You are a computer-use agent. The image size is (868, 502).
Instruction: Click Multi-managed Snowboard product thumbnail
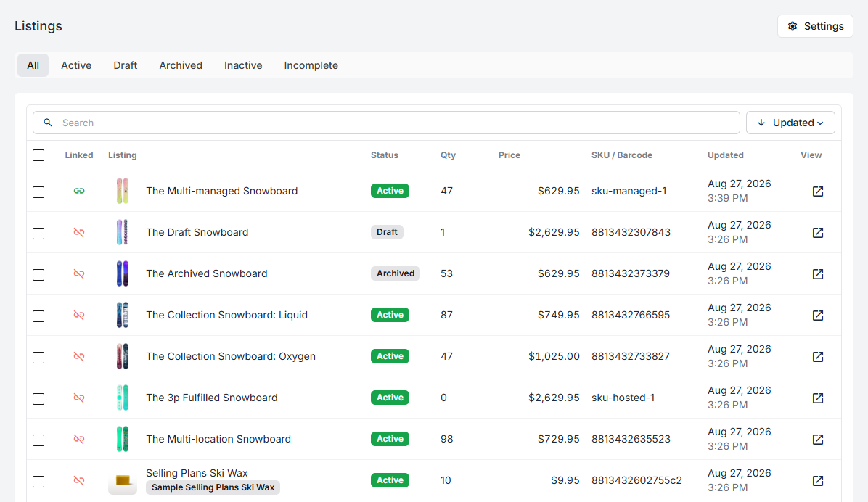[x=123, y=191]
